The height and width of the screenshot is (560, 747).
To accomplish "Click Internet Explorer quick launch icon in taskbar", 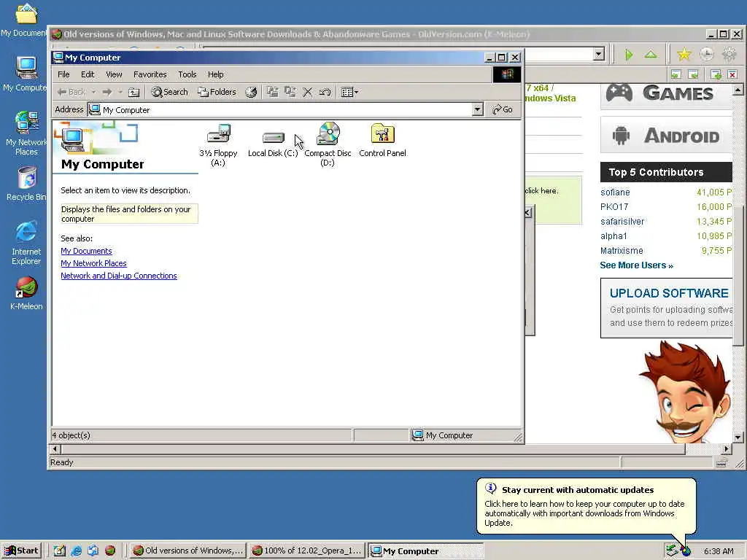I will pos(76,551).
